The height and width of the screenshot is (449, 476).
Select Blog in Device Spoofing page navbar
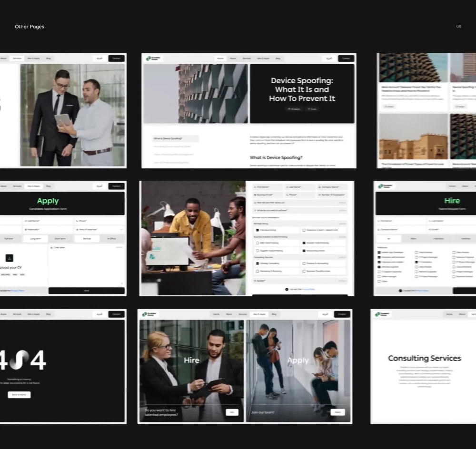278,58
